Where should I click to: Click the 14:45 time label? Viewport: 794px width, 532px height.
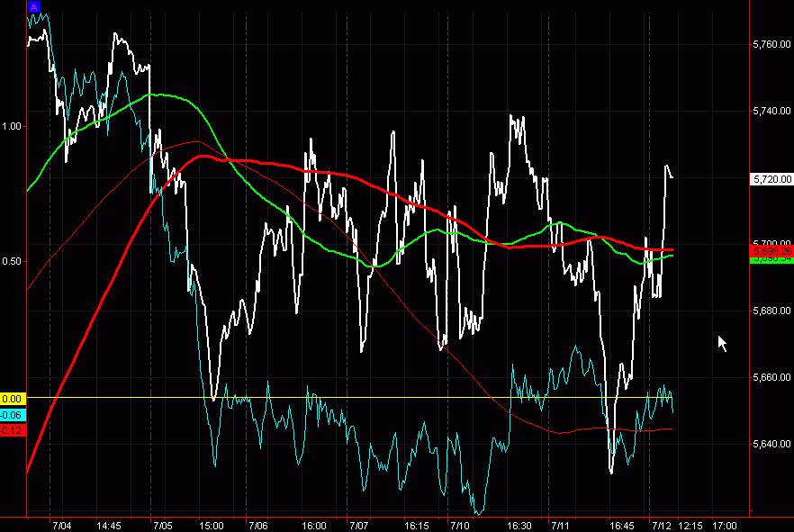pyautogui.click(x=109, y=526)
